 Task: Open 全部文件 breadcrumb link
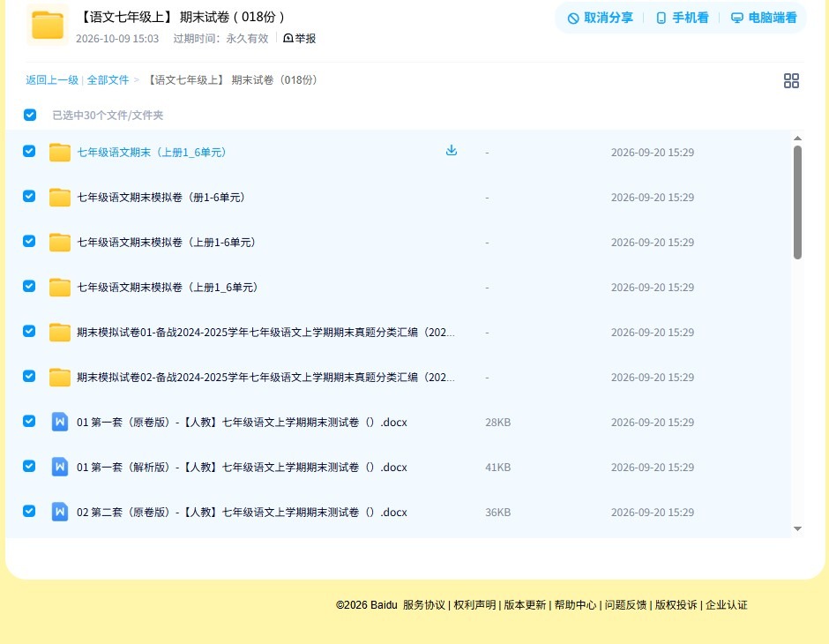[x=108, y=80]
